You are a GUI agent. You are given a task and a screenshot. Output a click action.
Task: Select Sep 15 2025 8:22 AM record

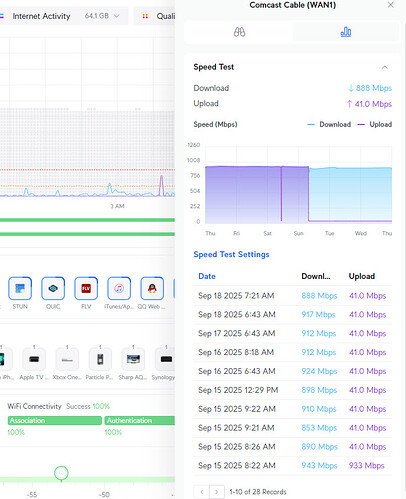click(292, 466)
